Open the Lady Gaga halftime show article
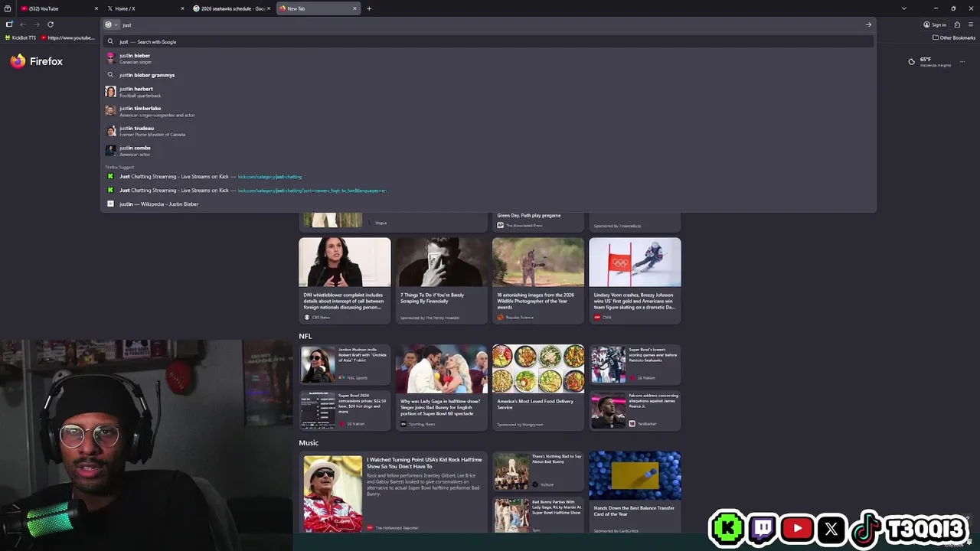 441,386
